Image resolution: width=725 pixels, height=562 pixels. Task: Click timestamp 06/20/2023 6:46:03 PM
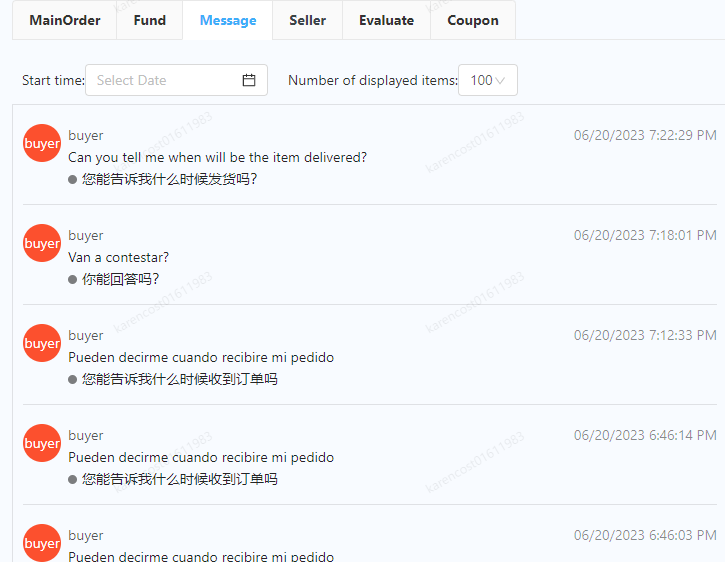645,535
